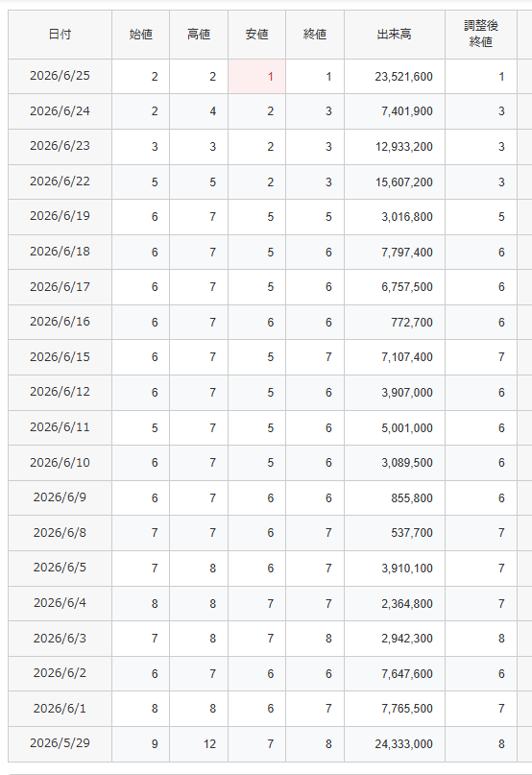Select volume 24,333,000 cell

point(395,744)
